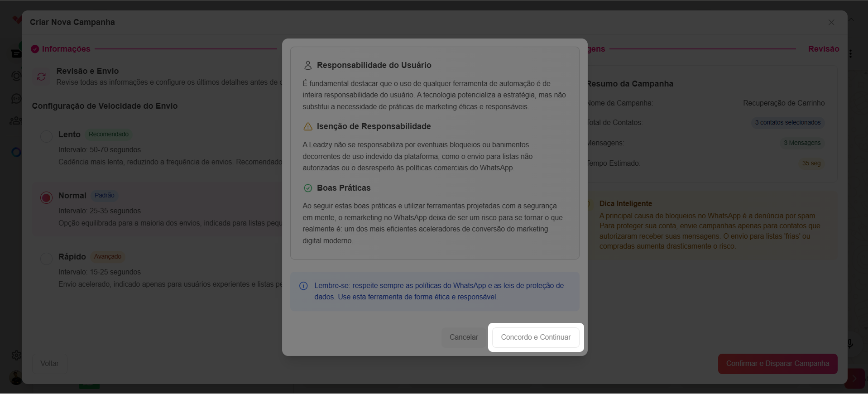Viewport: 868px width, 394px height.
Task: Click the Intervalo: 15-25 segundos text
Action: click(x=100, y=272)
